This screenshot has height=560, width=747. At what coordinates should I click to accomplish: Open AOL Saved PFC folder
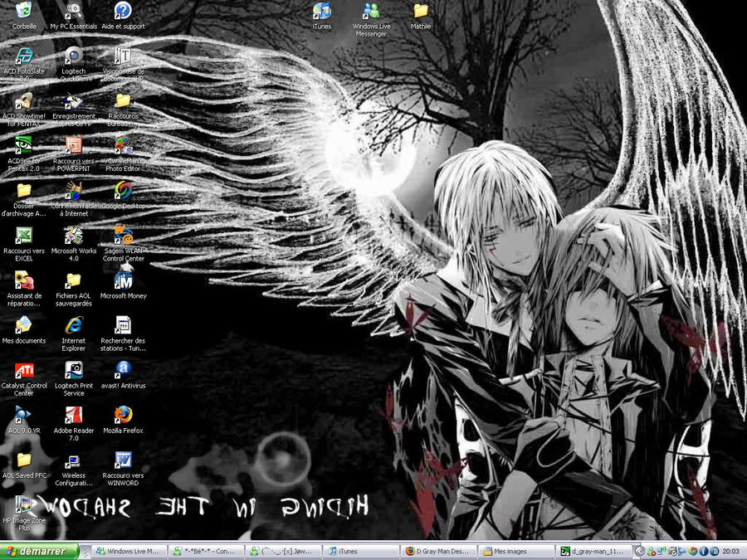point(24,465)
